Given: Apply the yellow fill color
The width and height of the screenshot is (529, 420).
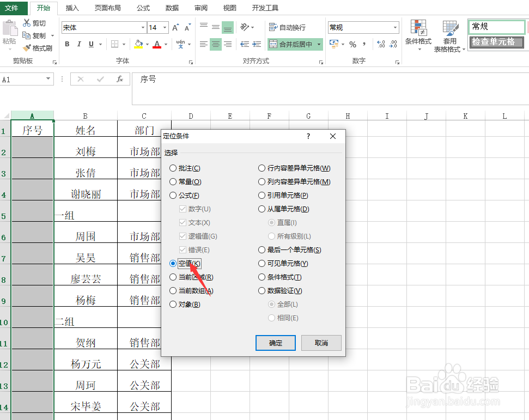Looking at the screenshot, I should pyautogui.click(x=138, y=44).
